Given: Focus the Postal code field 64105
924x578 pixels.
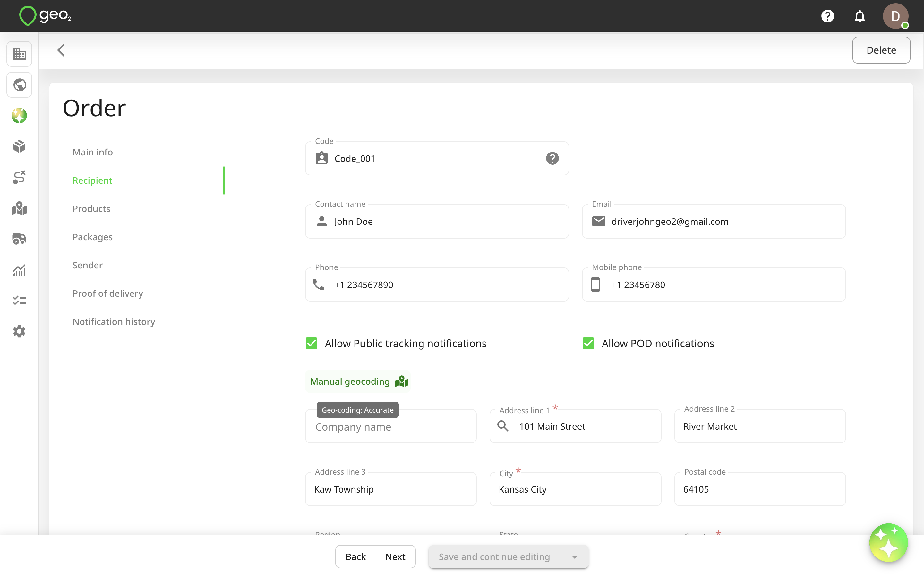Looking at the screenshot, I should (760, 489).
